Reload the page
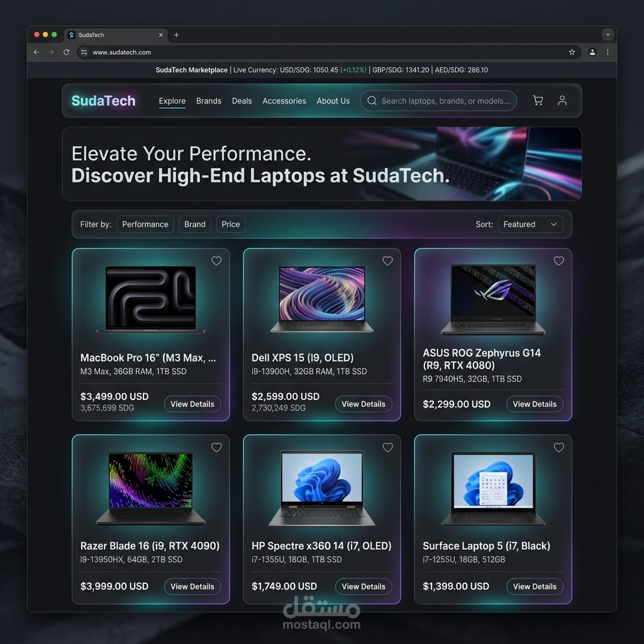This screenshot has width=644, height=644. pyautogui.click(x=66, y=52)
